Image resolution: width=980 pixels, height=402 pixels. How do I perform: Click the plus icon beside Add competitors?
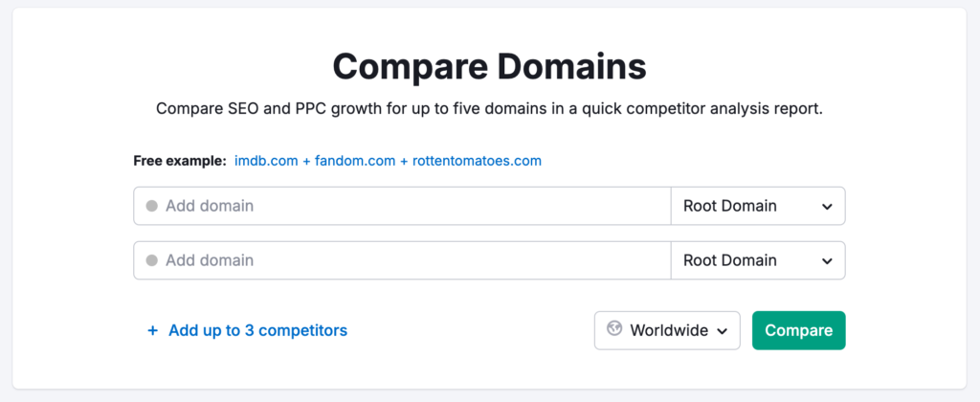click(x=152, y=330)
